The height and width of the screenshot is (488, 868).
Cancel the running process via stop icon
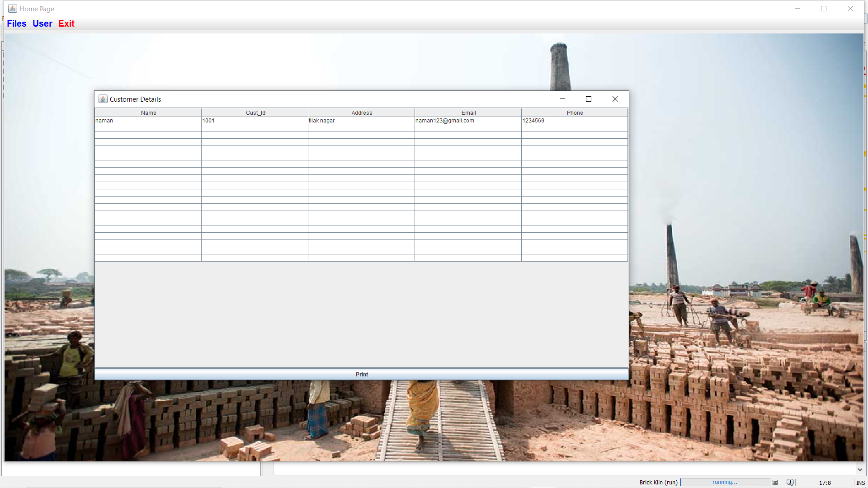tap(775, 482)
